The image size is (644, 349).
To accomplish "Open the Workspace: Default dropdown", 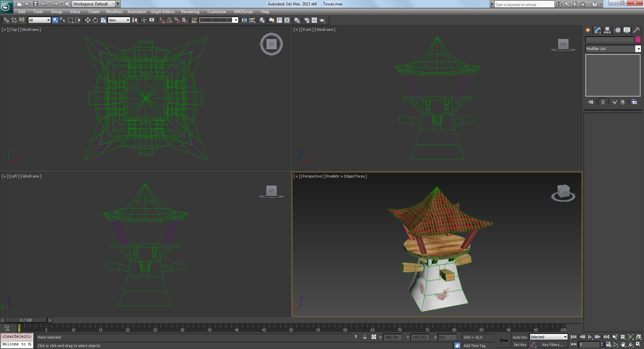I will click(94, 4).
